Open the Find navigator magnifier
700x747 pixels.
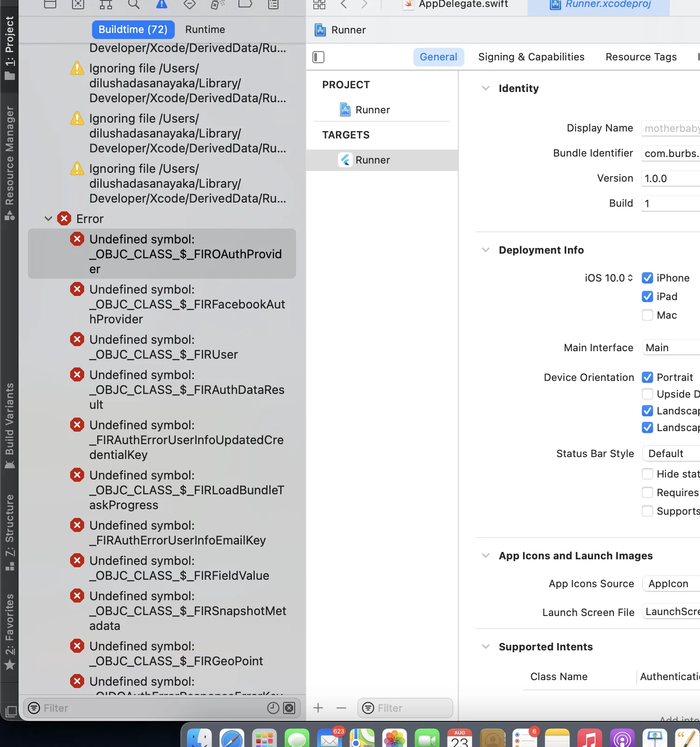click(x=134, y=5)
